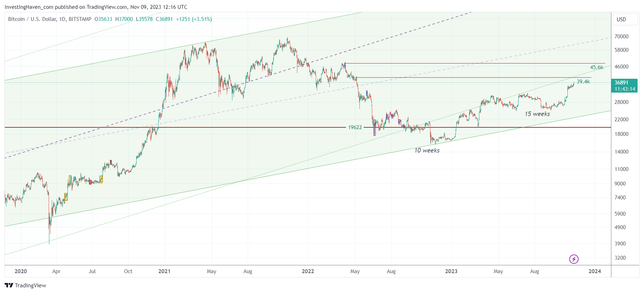The width and height of the screenshot is (644, 293).
Task: Click the 45.6k resistance label
Action: 596,67
